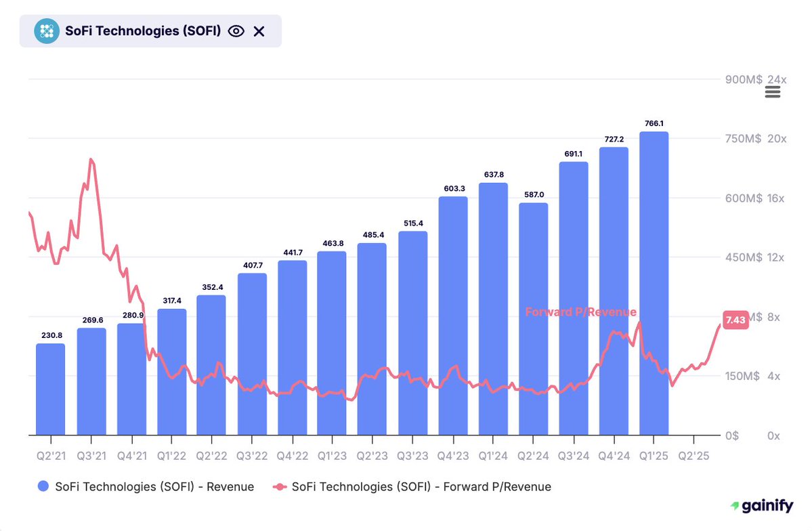Click the pink Forward P/Revenue legend marker
Viewport: 812px width, 531px height.
tap(280, 486)
